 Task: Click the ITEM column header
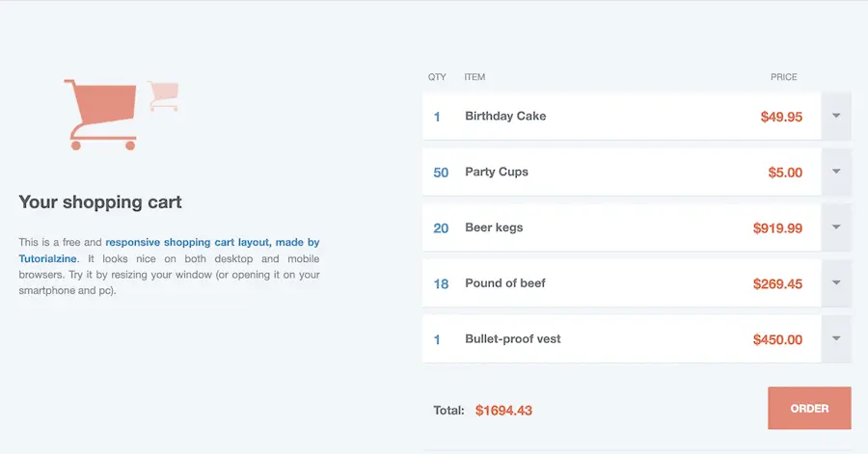coord(475,77)
